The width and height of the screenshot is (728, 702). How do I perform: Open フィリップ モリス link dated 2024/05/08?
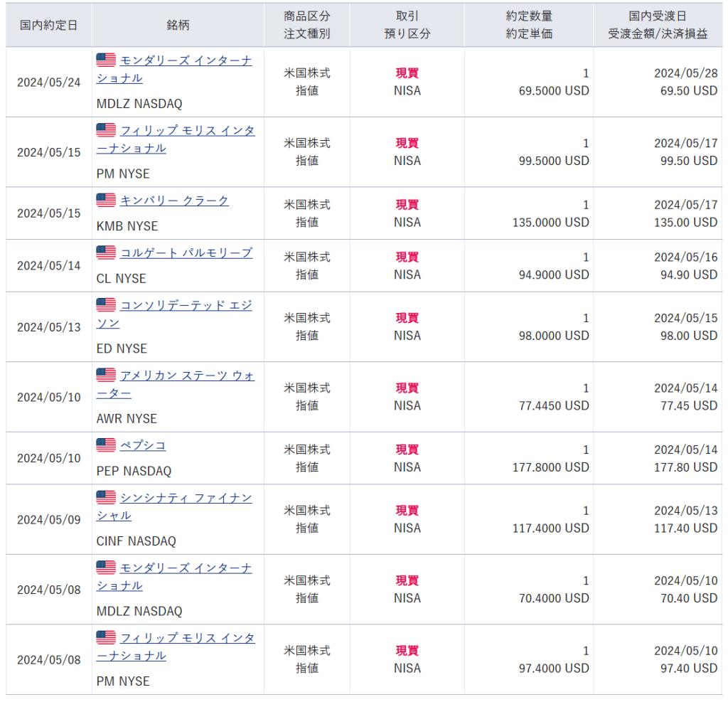187,638
